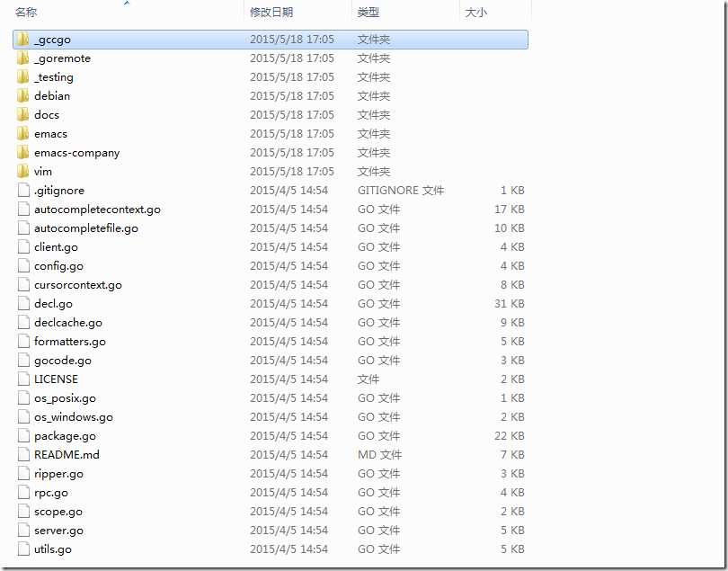Viewport: 728px width, 571px height.
Task: Sort by the 类型 column header
Action: [368, 12]
